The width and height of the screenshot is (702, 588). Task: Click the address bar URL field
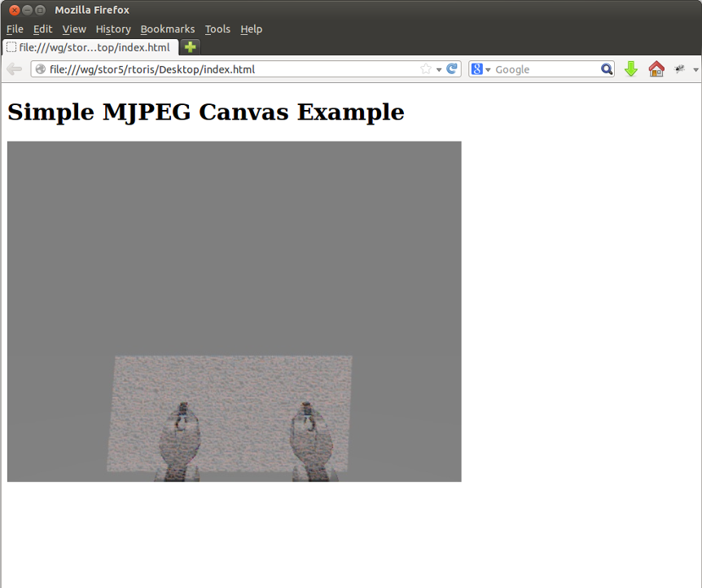coord(228,69)
